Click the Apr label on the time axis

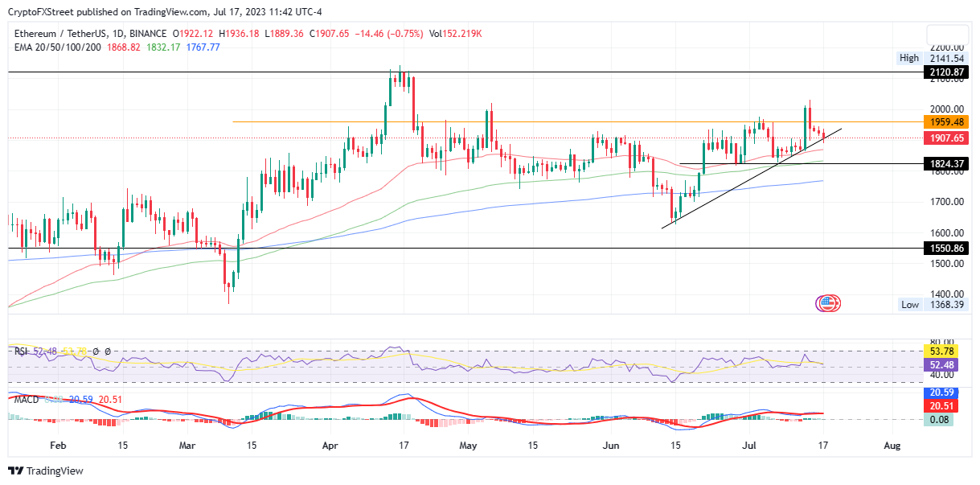click(x=330, y=444)
